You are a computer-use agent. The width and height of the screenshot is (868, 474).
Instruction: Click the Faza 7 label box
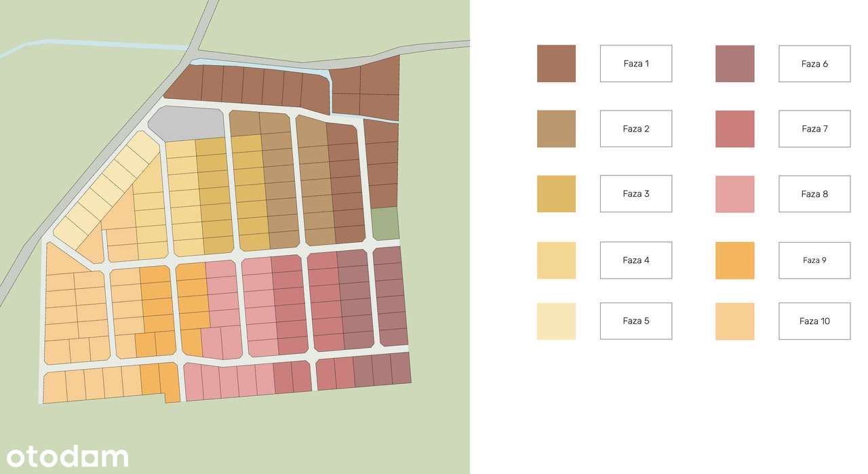click(814, 129)
